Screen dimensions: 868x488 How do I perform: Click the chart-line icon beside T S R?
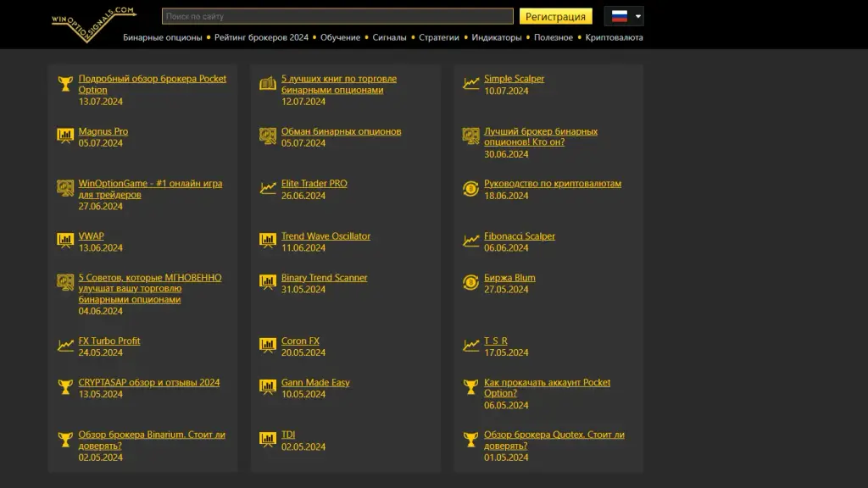point(471,346)
